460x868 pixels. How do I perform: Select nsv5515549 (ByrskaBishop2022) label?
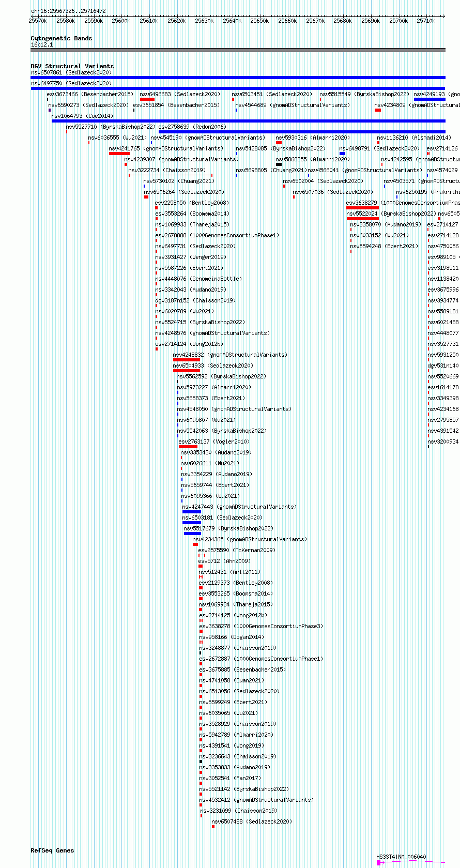point(364,94)
